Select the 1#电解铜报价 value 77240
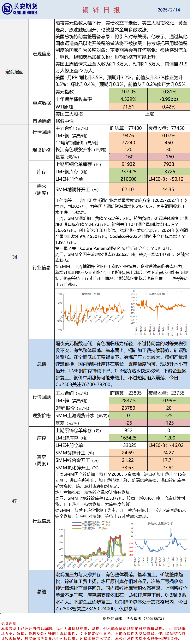190x644 pixels. [128, 142]
